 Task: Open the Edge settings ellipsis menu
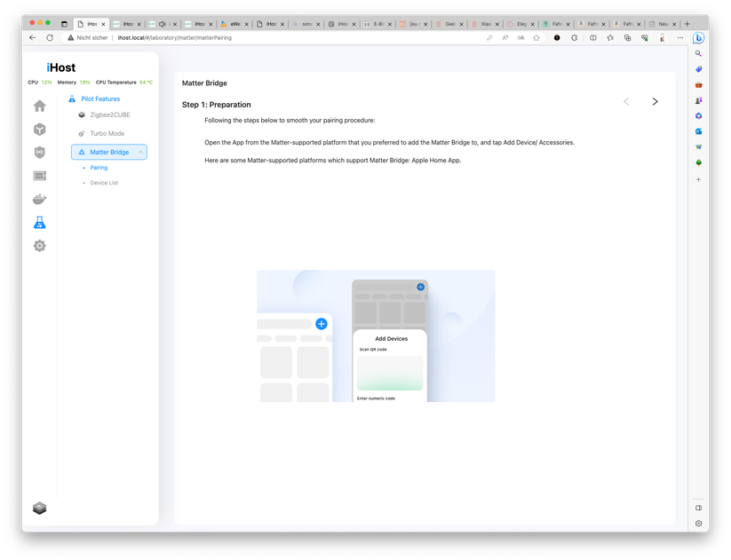(679, 37)
